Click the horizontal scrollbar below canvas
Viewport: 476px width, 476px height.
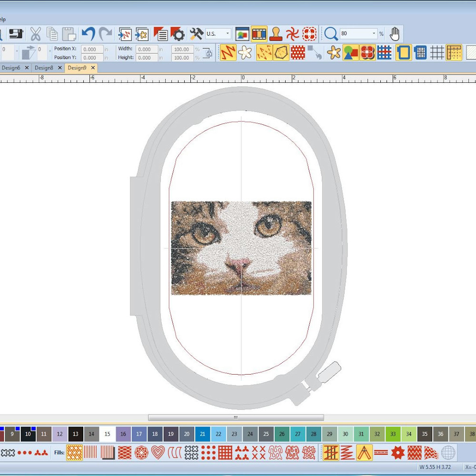click(x=236, y=417)
